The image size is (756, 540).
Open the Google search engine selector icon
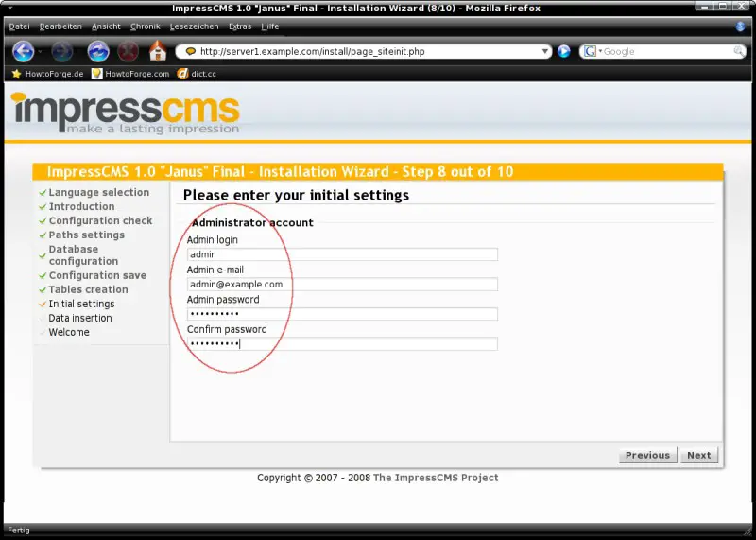(x=590, y=51)
